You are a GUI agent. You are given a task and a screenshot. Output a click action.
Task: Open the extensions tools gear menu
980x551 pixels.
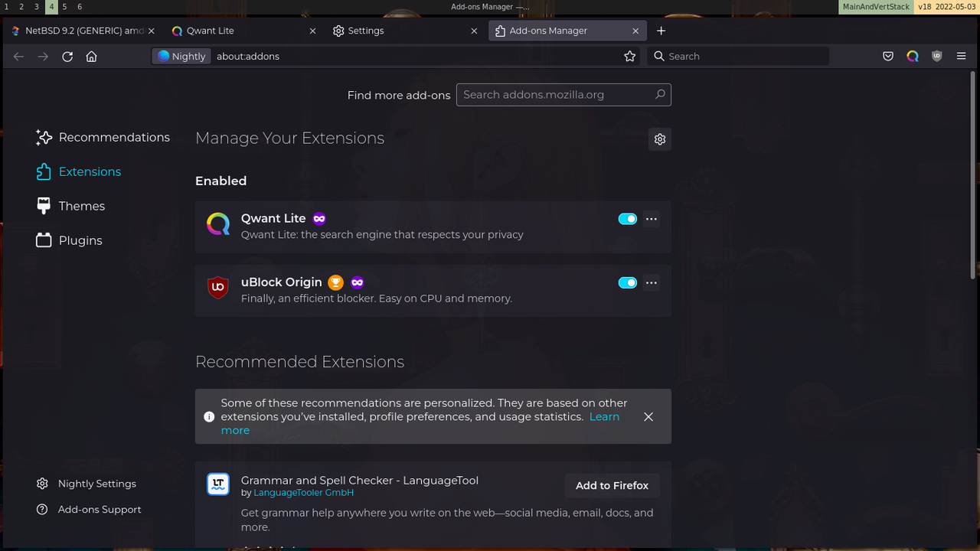coord(660,139)
